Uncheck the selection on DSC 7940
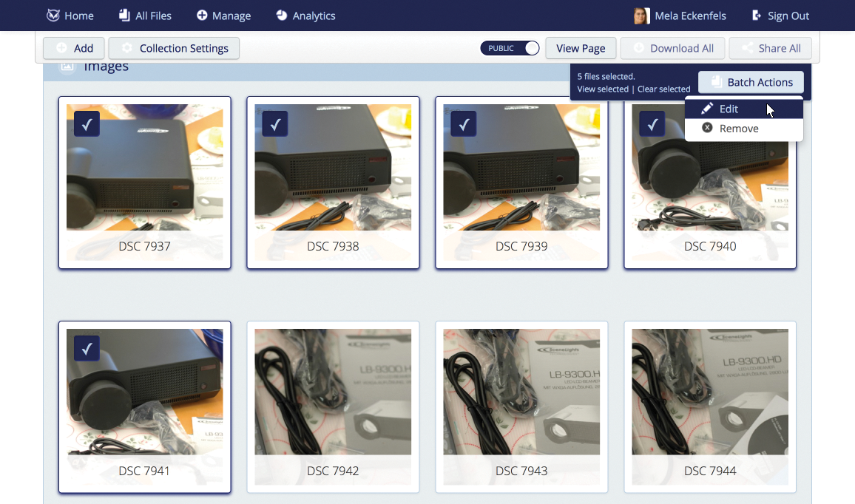Image resolution: width=855 pixels, height=504 pixels. [x=652, y=123]
